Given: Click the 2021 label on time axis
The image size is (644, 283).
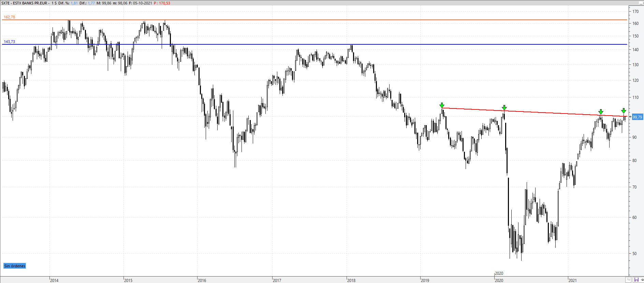Looking at the screenshot, I should (572, 280).
